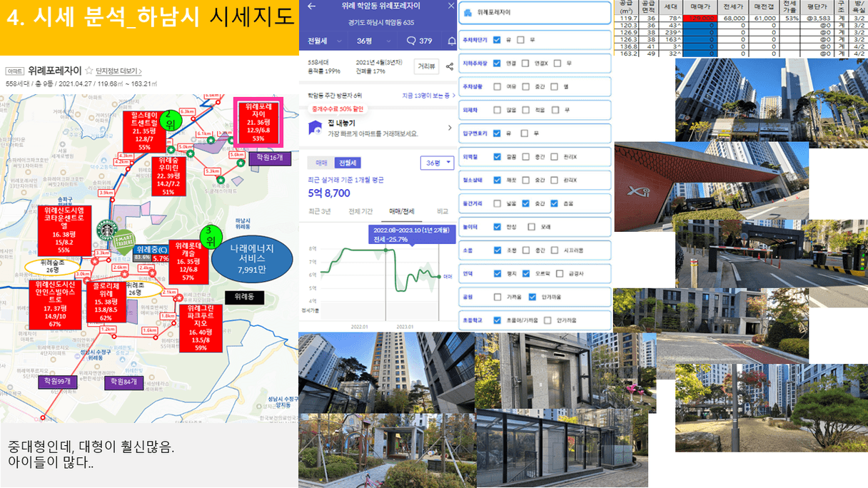Click the 위례숲우미린 red map label
The height and width of the screenshot is (488, 868).
168,176
